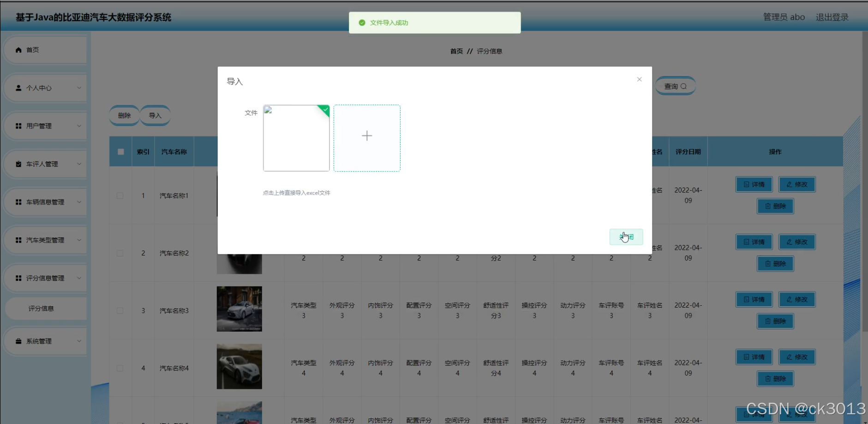Click the close button at dialog bottom
Image resolution: width=868 pixels, height=424 pixels.
tap(626, 237)
